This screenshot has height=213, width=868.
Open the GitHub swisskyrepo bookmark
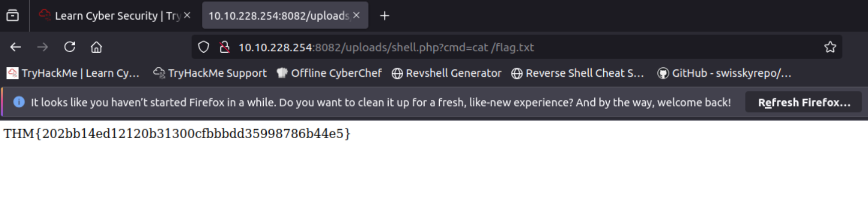(725, 73)
